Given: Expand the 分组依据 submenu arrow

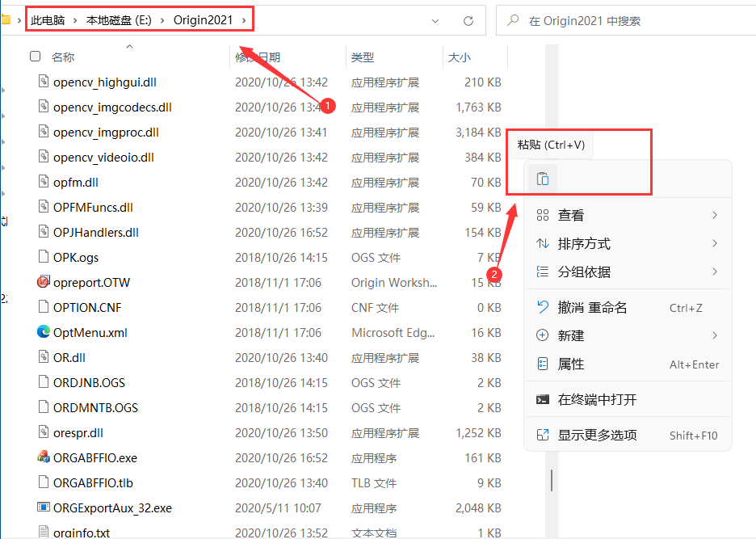Looking at the screenshot, I should point(715,272).
